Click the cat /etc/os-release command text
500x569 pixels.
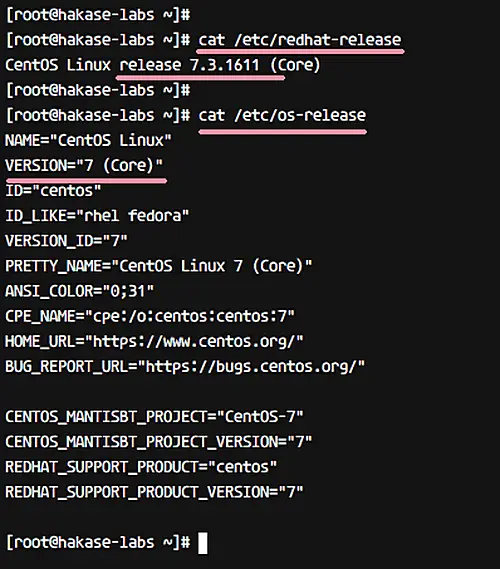coord(282,115)
